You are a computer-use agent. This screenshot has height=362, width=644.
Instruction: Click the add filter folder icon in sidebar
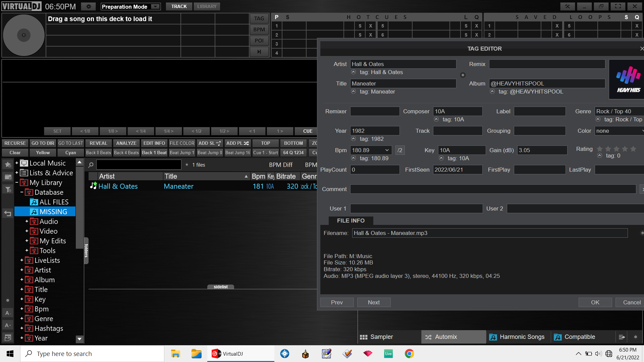(8, 190)
